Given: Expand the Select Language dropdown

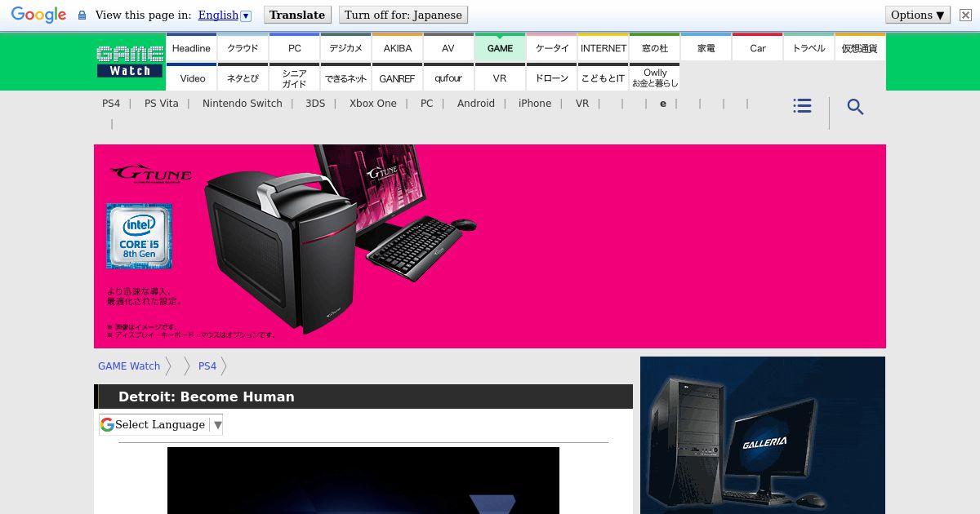Looking at the screenshot, I should 161,424.
